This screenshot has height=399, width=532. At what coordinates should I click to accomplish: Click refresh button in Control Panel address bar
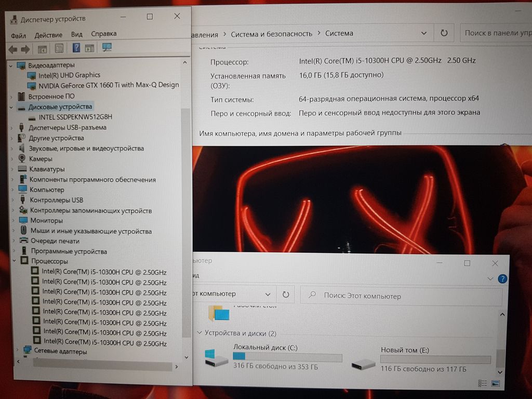pos(444,33)
